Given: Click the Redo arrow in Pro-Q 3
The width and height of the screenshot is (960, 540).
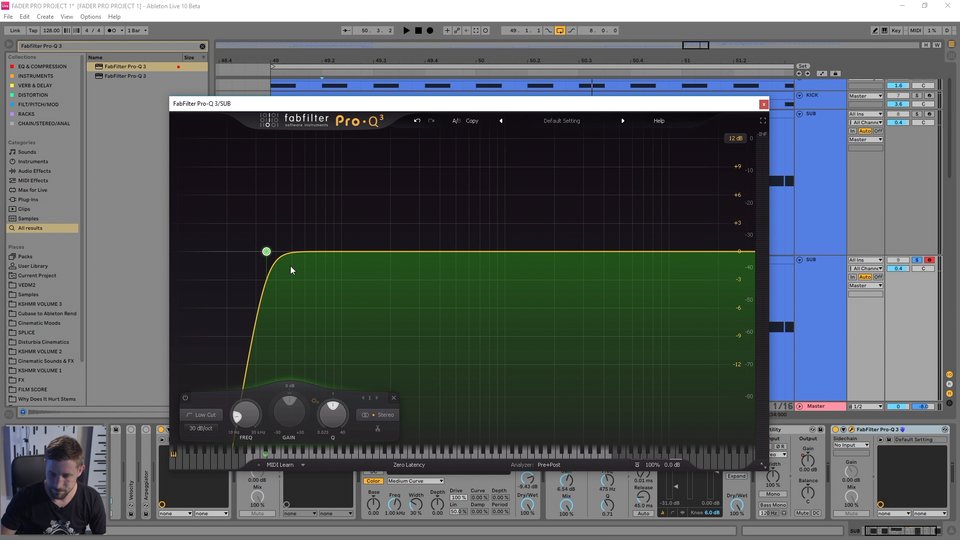Looking at the screenshot, I should (431, 121).
